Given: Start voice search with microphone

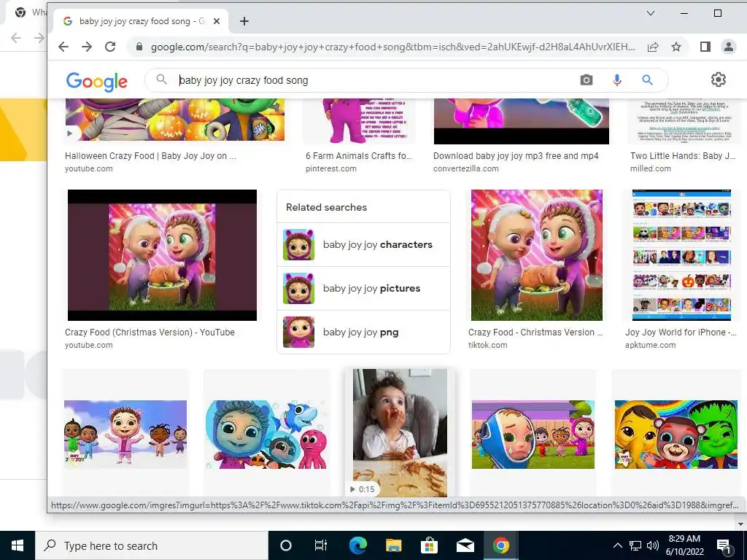Looking at the screenshot, I should (617, 80).
